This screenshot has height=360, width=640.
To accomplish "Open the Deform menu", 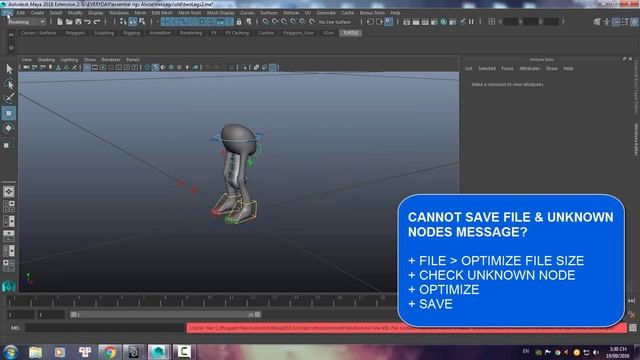I will click(291, 13).
